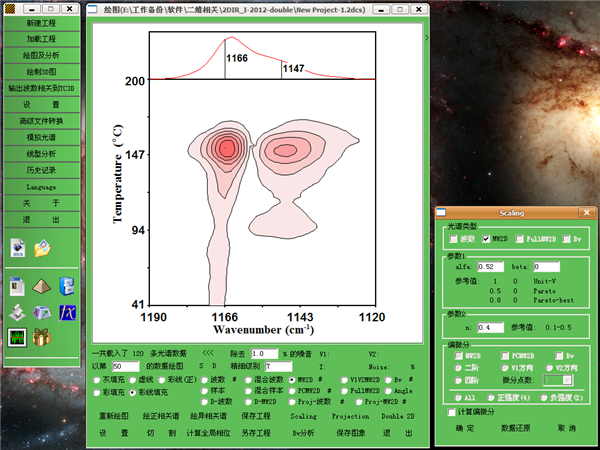The height and width of the screenshot is (450, 600).
Task: Open the yellow folder icon in sidebar
Action: [42, 248]
